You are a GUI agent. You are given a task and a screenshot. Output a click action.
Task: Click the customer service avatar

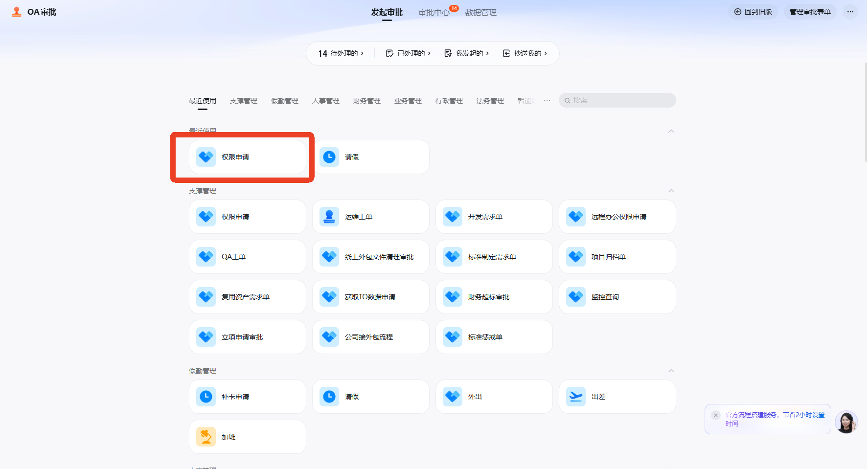[x=846, y=422]
